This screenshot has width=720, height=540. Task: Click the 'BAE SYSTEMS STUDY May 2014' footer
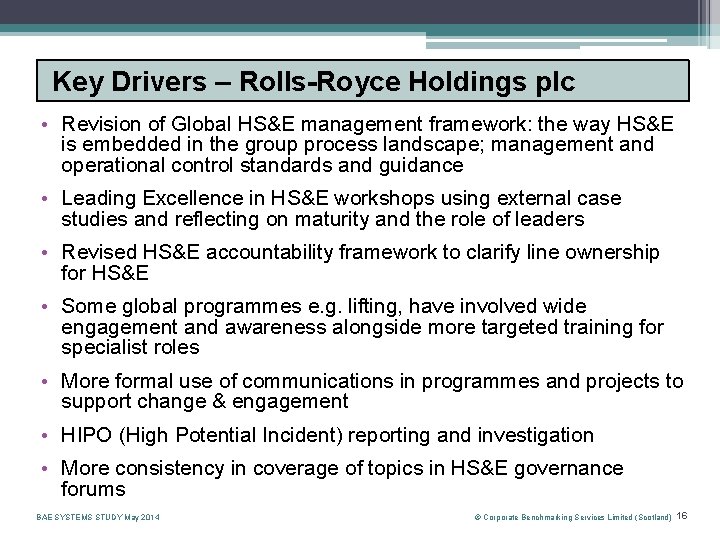click(x=98, y=518)
